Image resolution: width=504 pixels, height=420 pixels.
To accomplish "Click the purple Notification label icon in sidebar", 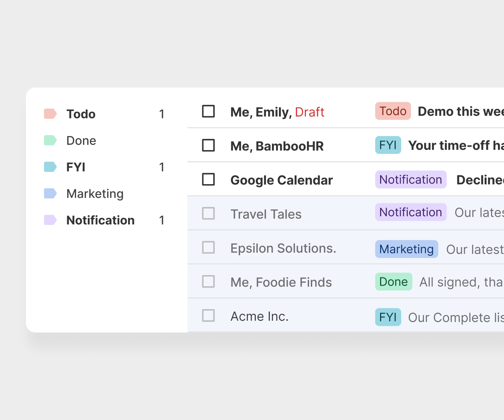I will (50, 220).
